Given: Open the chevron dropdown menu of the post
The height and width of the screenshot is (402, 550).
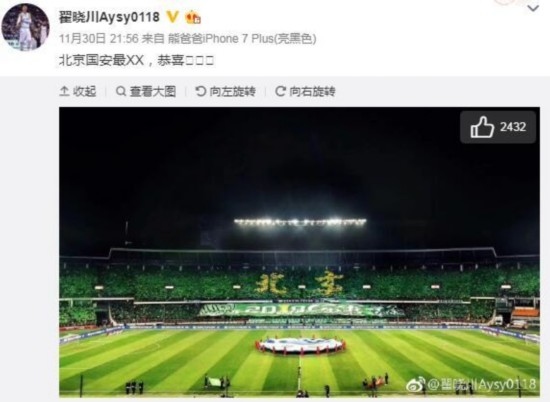Looking at the screenshot, I should 533,8.
